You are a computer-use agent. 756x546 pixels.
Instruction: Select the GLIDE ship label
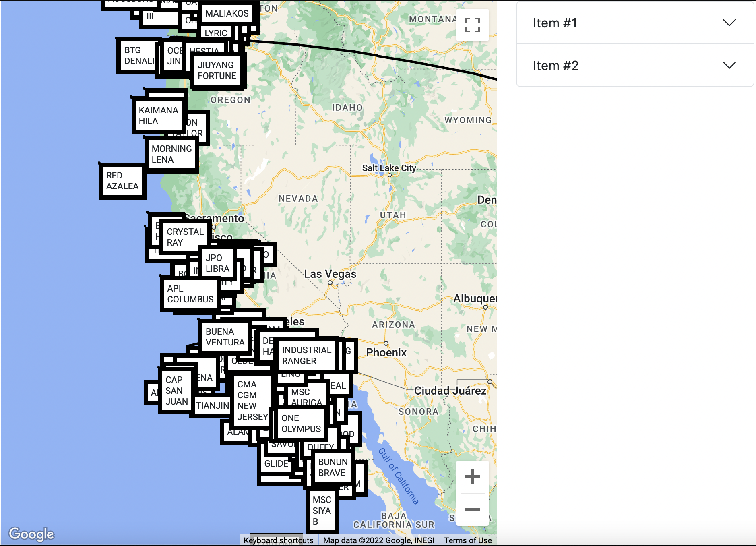(x=276, y=464)
